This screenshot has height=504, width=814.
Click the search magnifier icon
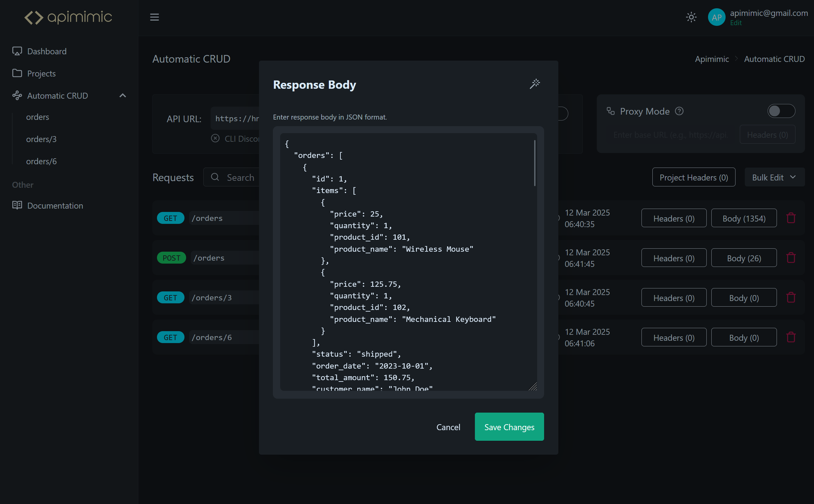[x=215, y=177]
